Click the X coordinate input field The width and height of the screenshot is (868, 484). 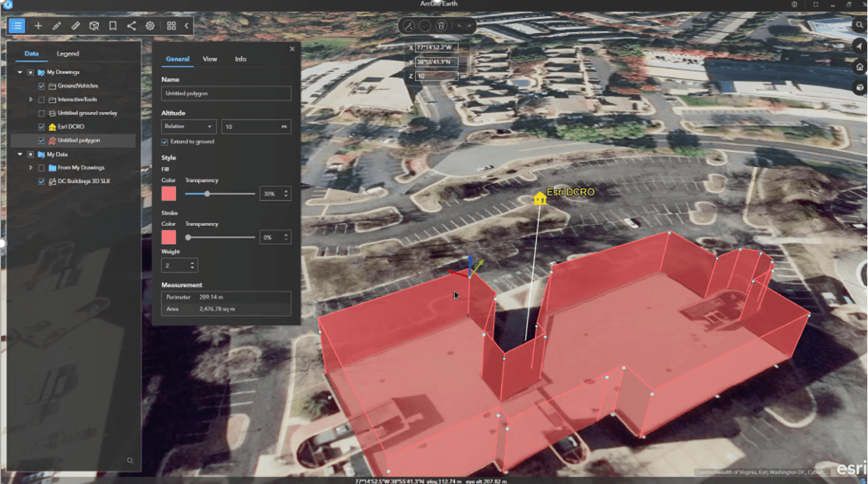[x=437, y=48]
